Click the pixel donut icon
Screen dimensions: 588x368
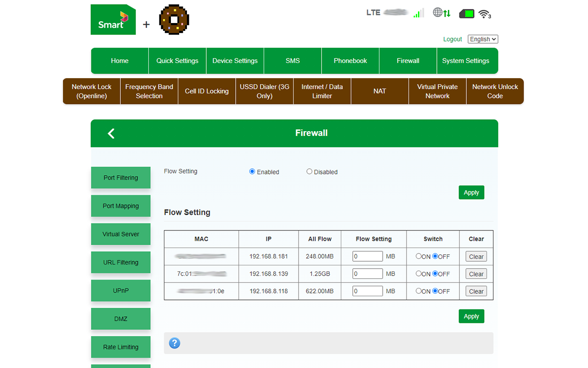tap(174, 20)
